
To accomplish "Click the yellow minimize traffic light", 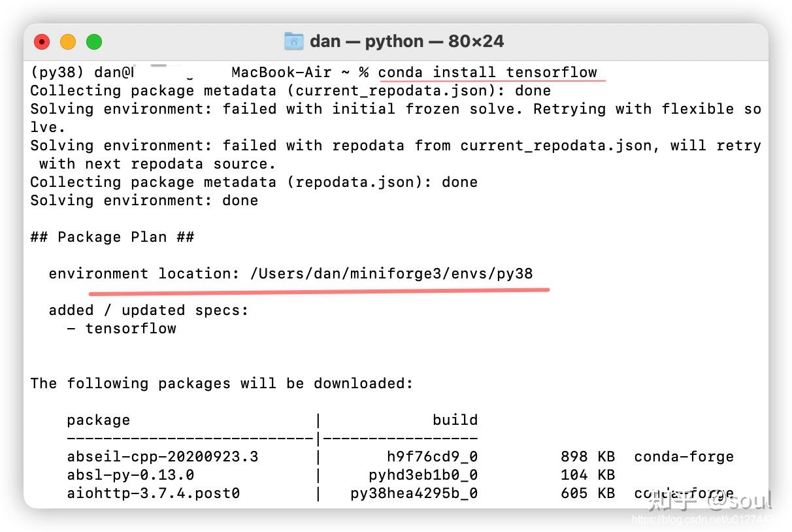I will pos(68,41).
